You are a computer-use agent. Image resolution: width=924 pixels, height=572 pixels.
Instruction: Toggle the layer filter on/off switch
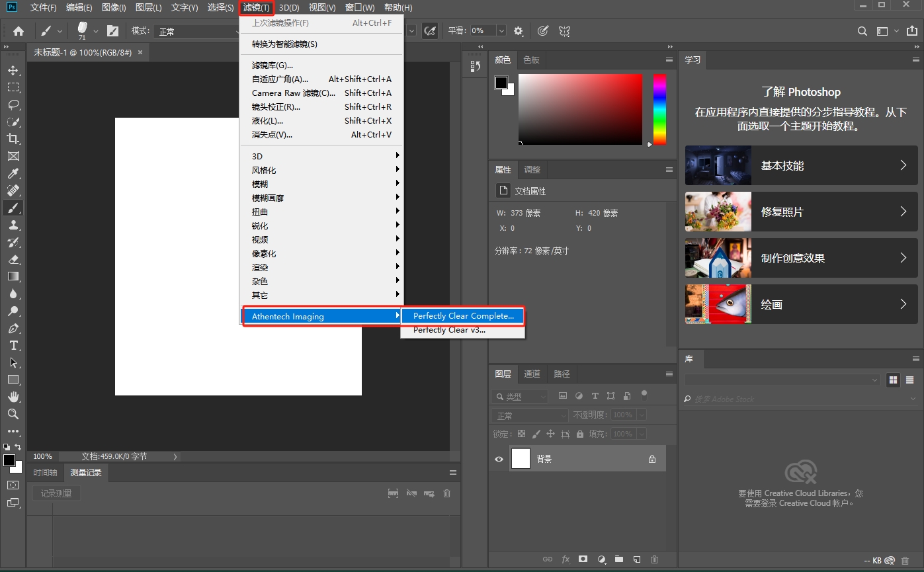(644, 395)
